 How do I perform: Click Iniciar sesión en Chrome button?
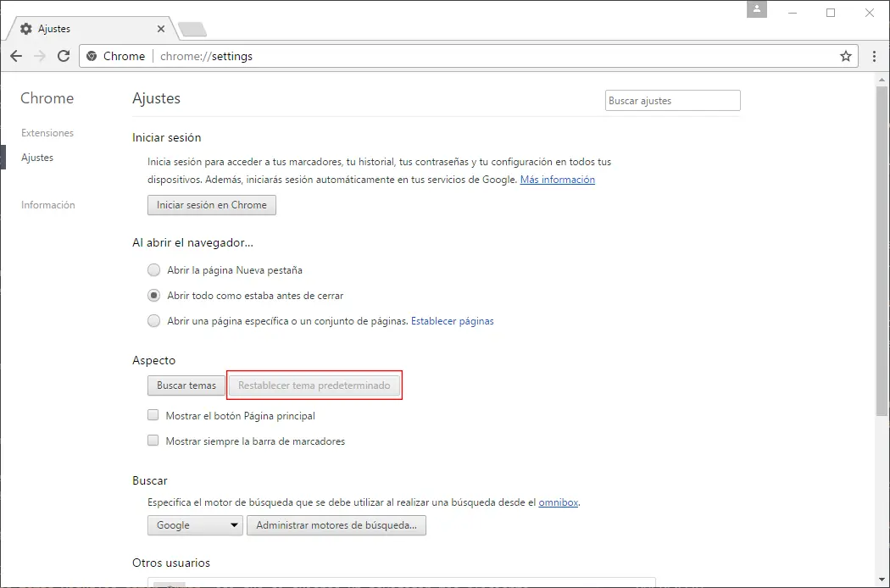(212, 205)
